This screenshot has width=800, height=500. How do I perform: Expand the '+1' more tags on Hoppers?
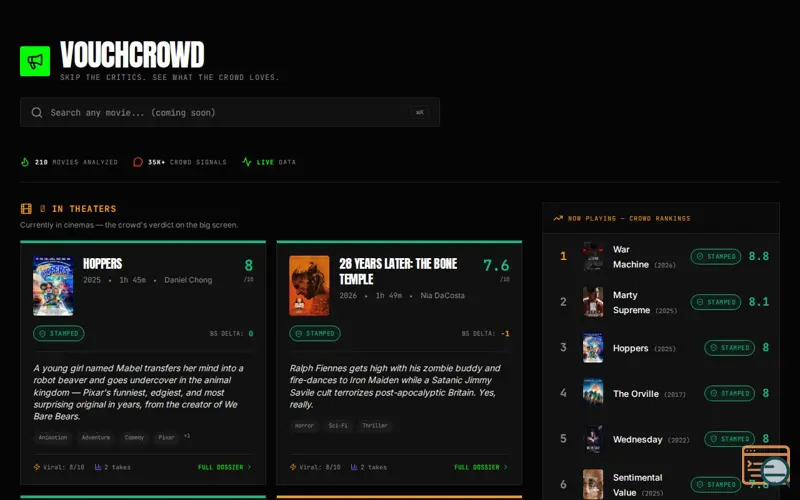click(x=187, y=436)
